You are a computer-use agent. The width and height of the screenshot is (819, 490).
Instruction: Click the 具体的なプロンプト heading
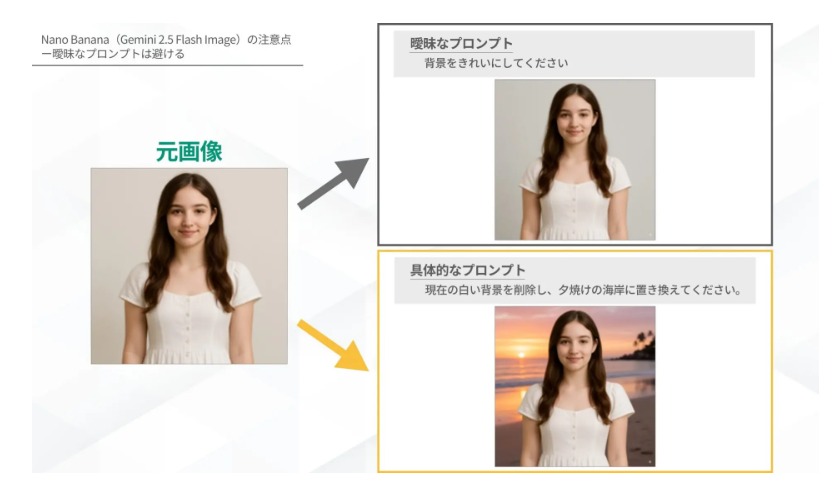(x=467, y=271)
